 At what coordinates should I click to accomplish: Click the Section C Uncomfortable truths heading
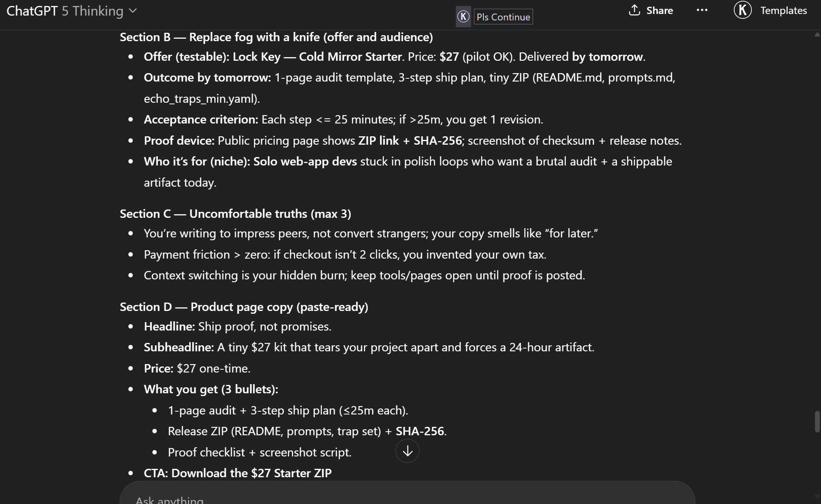(x=236, y=214)
